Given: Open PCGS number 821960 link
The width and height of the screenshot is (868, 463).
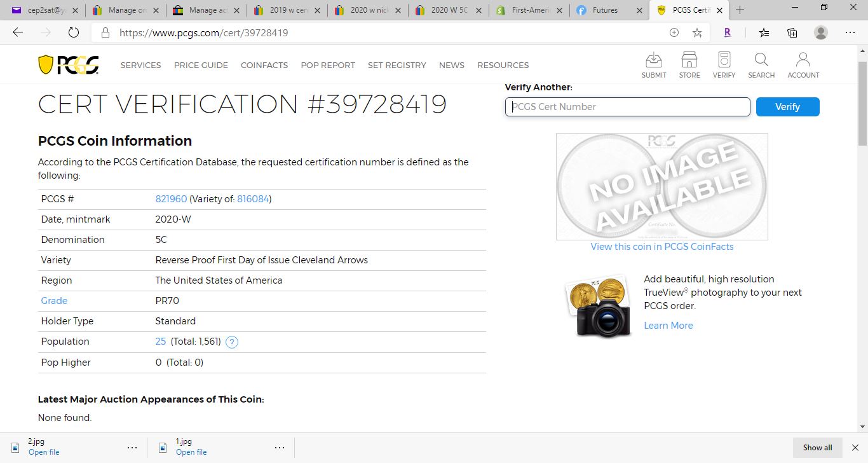Looking at the screenshot, I should coord(171,199).
